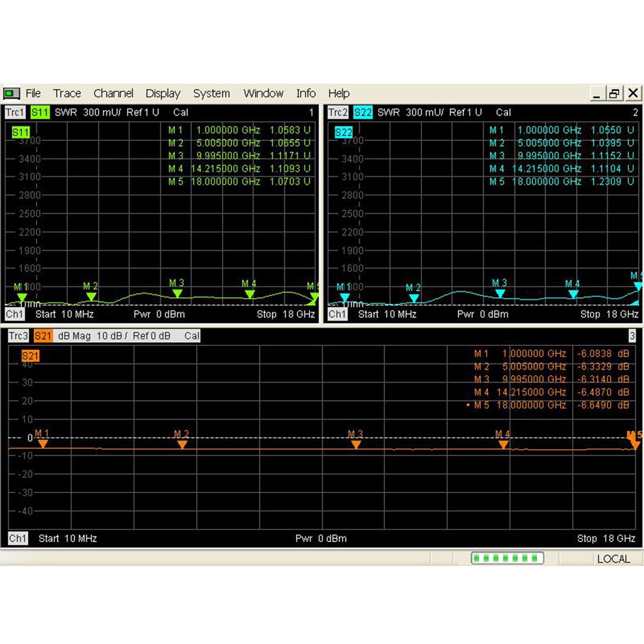This screenshot has width=644, height=644.
Task: Open the System menu
Action: pyautogui.click(x=211, y=93)
